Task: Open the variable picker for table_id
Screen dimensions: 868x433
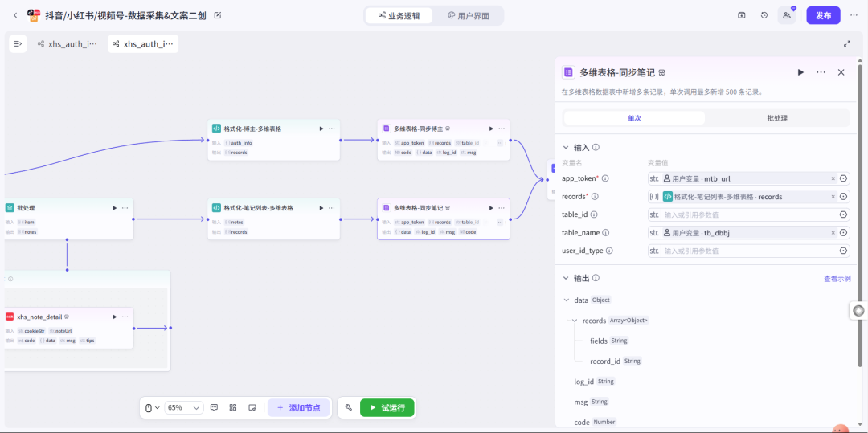Action: pos(844,214)
